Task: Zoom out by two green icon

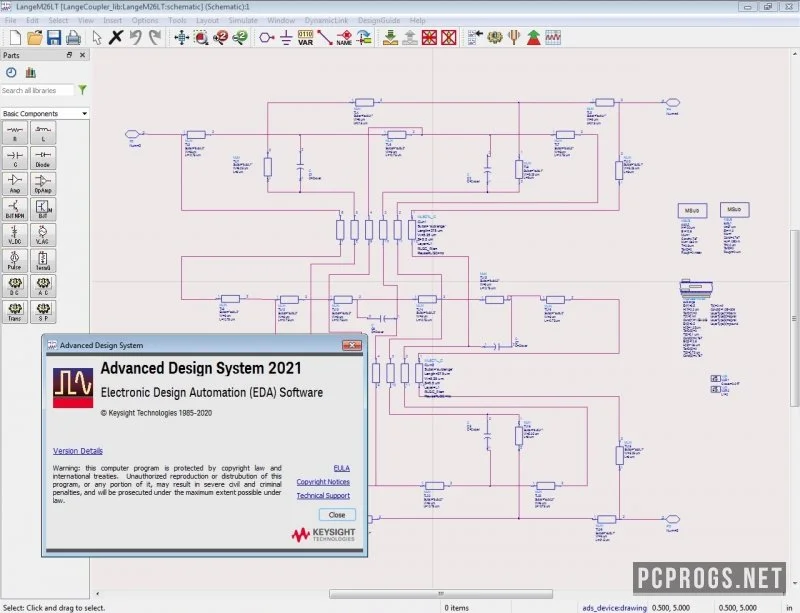Action: click(x=240, y=37)
